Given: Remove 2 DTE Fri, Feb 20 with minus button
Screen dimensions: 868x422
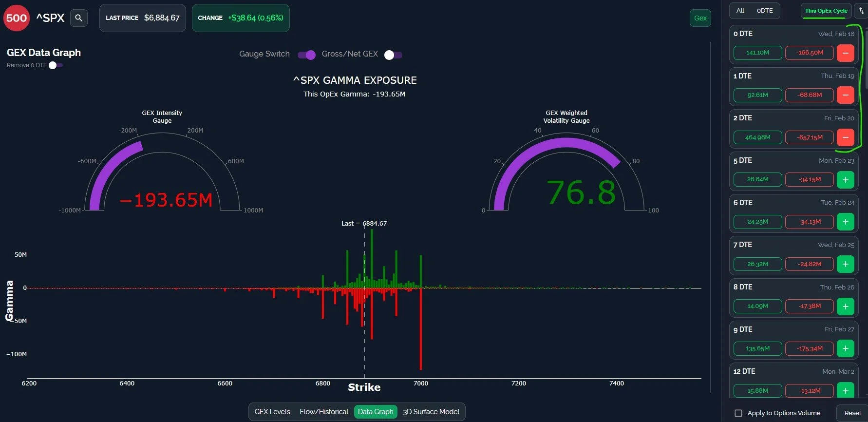Looking at the screenshot, I should pos(846,137).
